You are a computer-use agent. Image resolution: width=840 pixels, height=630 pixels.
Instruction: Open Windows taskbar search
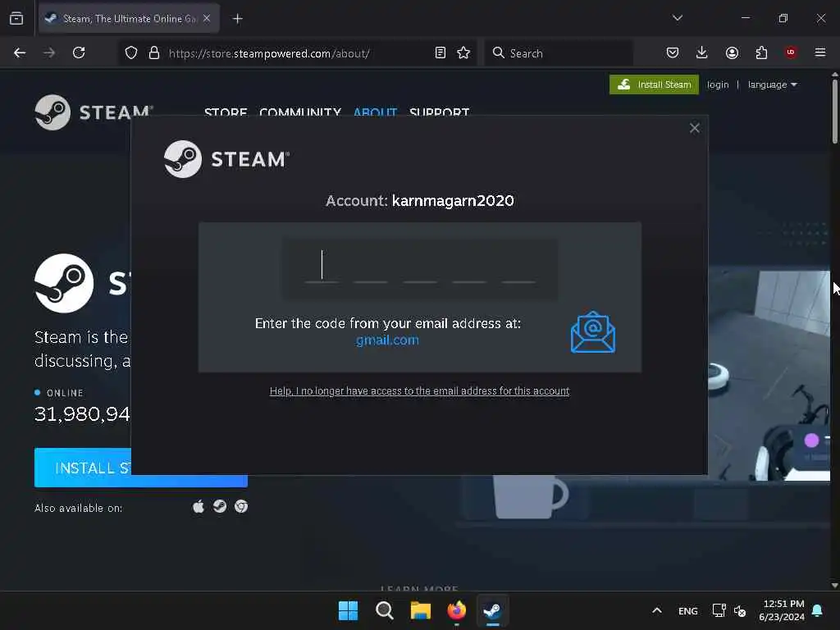point(384,610)
